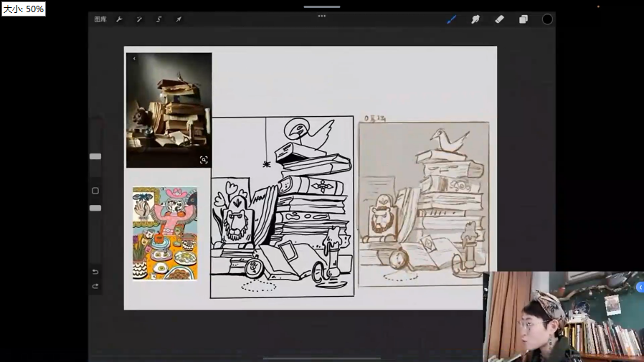Undo the last stroke with sidebar arrow
This screenshot has width=644, height=362.
tap(95, 272)
